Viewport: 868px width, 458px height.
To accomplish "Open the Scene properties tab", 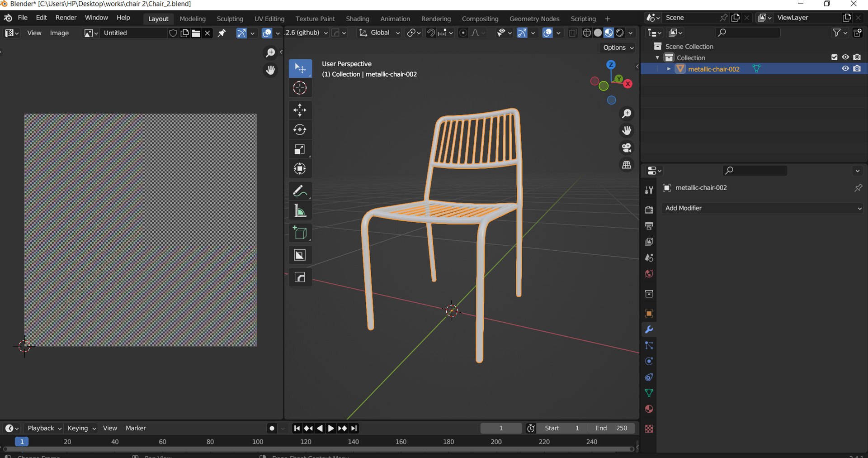I will pos(649,258).
